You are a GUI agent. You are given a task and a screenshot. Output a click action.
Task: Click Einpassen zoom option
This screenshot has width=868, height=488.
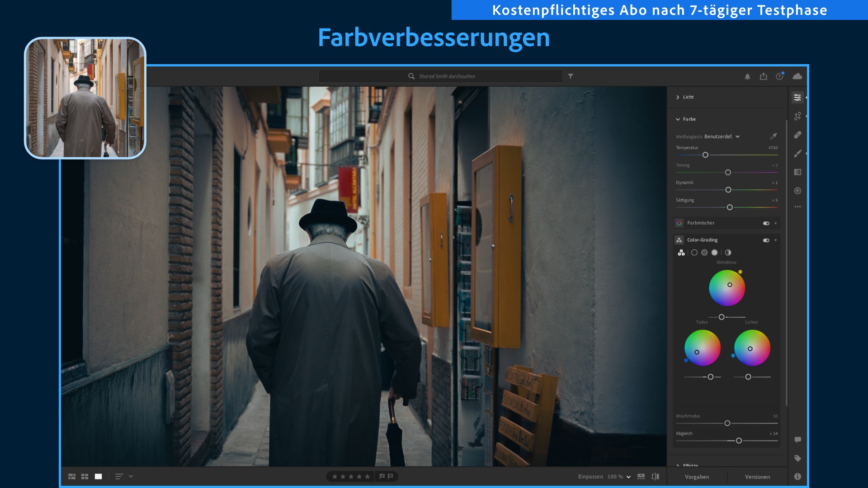590,477
